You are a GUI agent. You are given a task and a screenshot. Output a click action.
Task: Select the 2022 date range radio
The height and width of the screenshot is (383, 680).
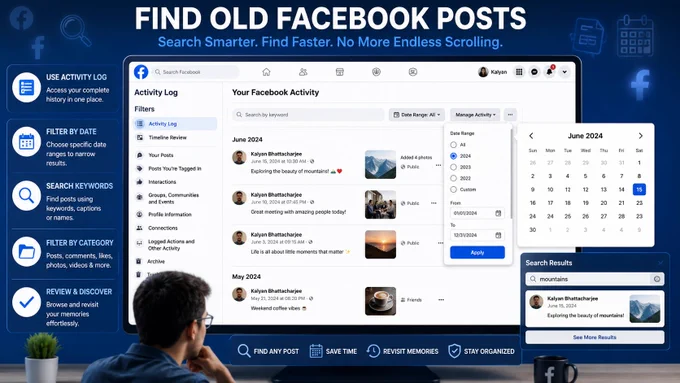(454, 178)
